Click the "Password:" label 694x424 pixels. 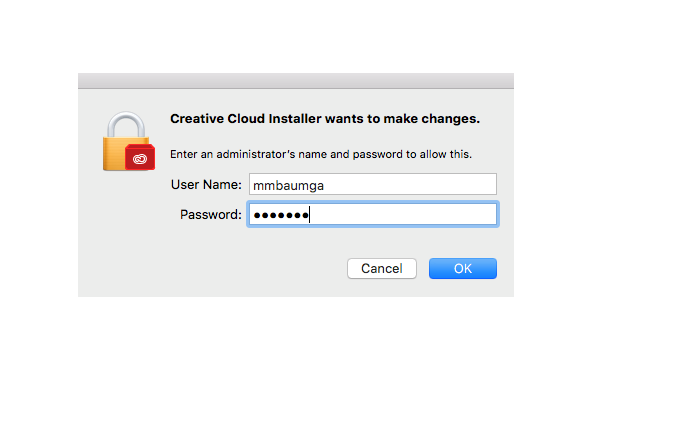click(211, 215)
